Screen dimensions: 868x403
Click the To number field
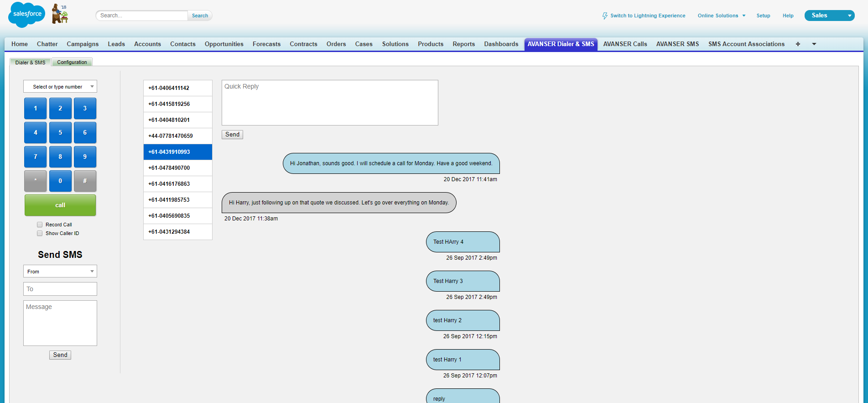(60, 289)
